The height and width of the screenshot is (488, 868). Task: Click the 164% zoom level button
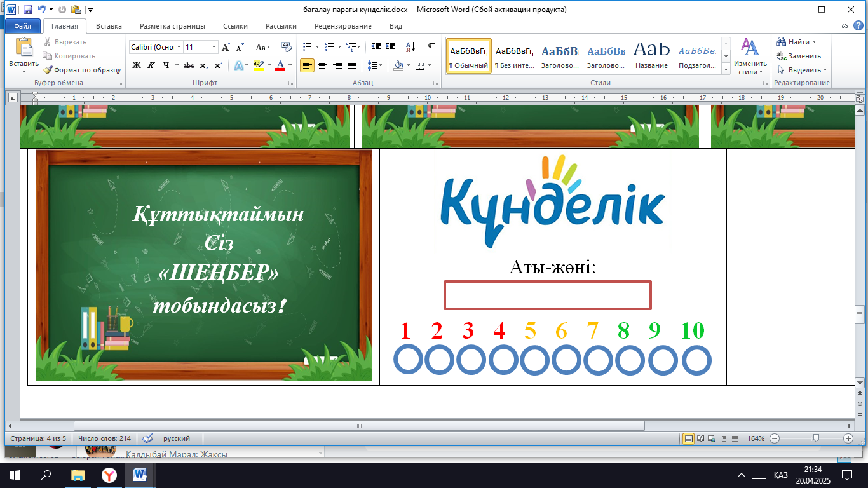point(757,438)
